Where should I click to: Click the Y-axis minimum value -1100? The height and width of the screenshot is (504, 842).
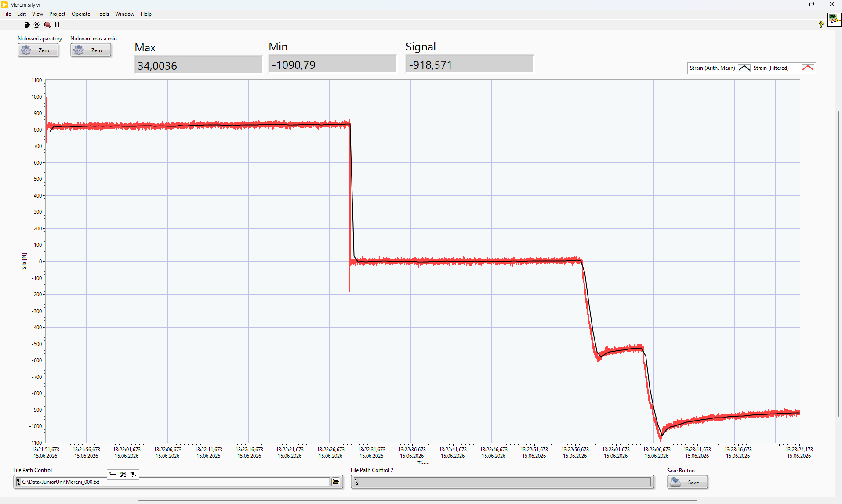pos(36,443)
